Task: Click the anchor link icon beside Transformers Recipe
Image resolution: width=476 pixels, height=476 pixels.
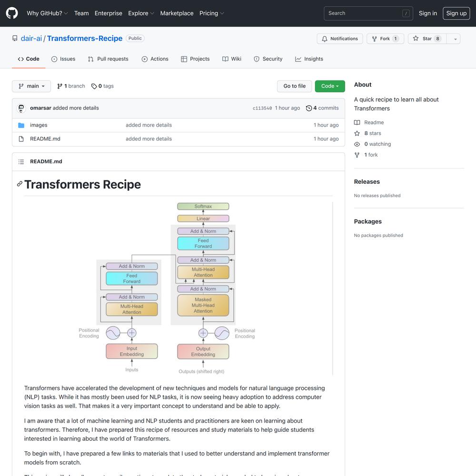Action: click(x=20, y=184)
